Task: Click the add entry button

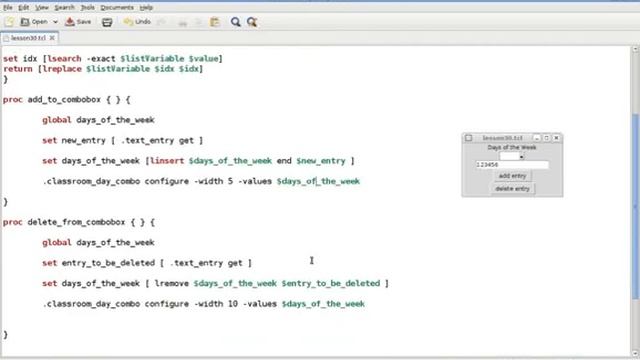Action: pos(512,176)
